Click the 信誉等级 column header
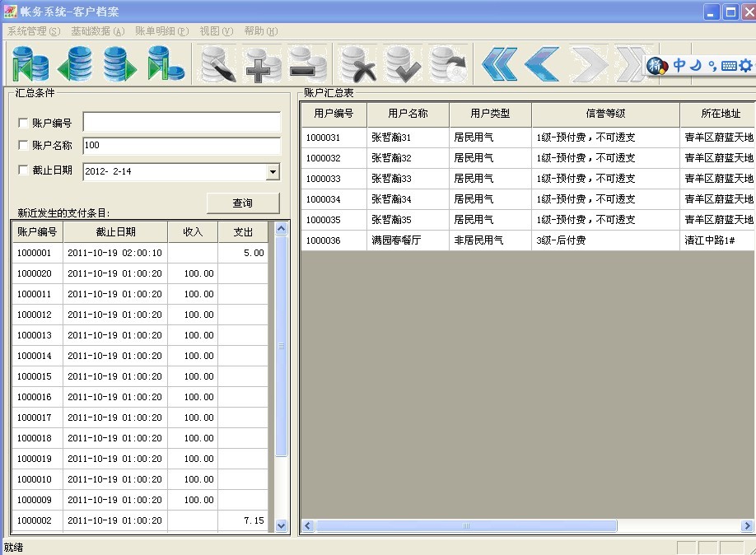The image size is (756, 555). (x=605, y=114)
